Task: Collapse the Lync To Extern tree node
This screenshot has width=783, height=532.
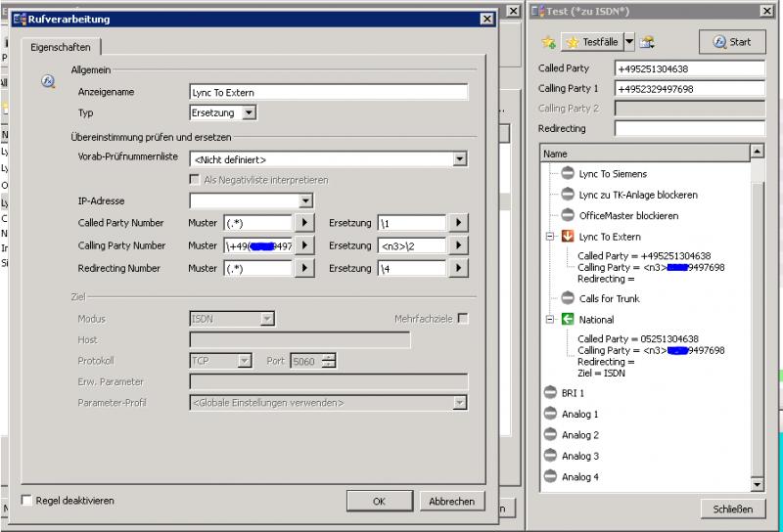Action: [552, 237]
